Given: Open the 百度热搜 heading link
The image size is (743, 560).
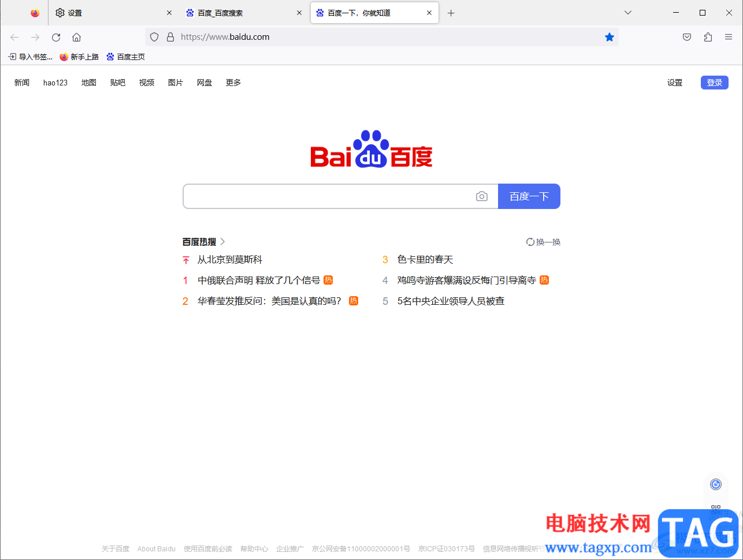Looking at the screenshot, I should coord(199,242).
